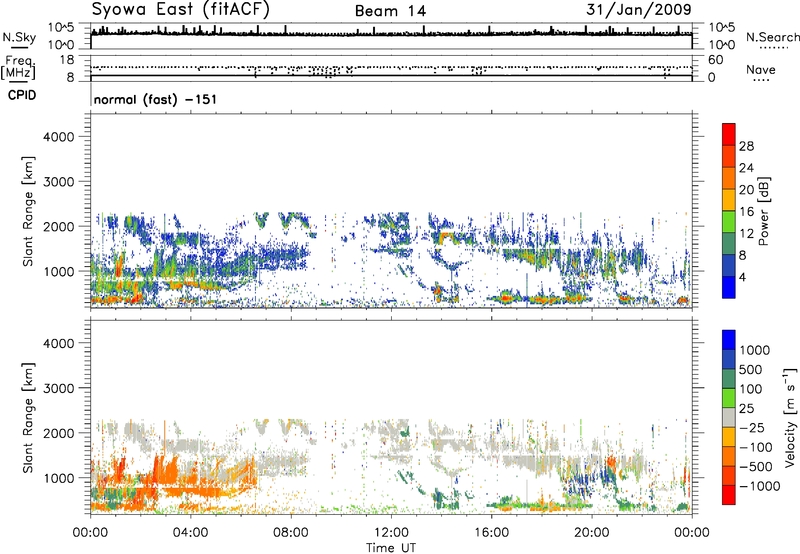The height and width of the screenshot is (554, 800).
Task: Click the power colorbar value '28'
Action: 746,146
